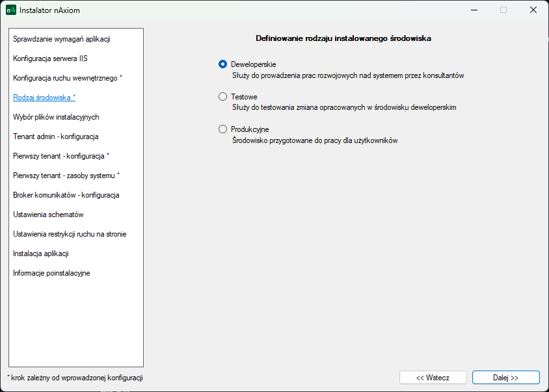Go to Pierwszy tenant - konfiguracja step
The height and width of the screenshot is (392, 549).
coord(61,156)
